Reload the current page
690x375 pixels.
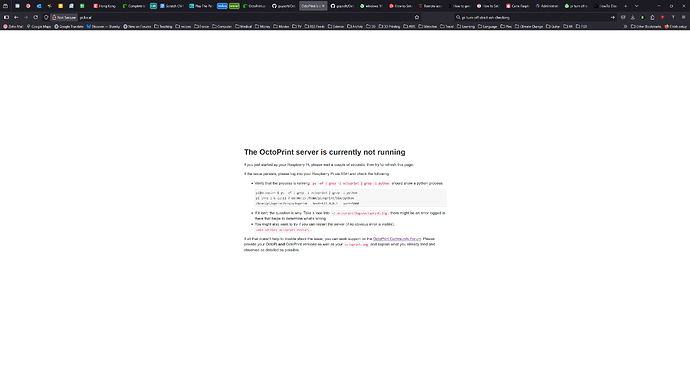[x=36, y=17]
